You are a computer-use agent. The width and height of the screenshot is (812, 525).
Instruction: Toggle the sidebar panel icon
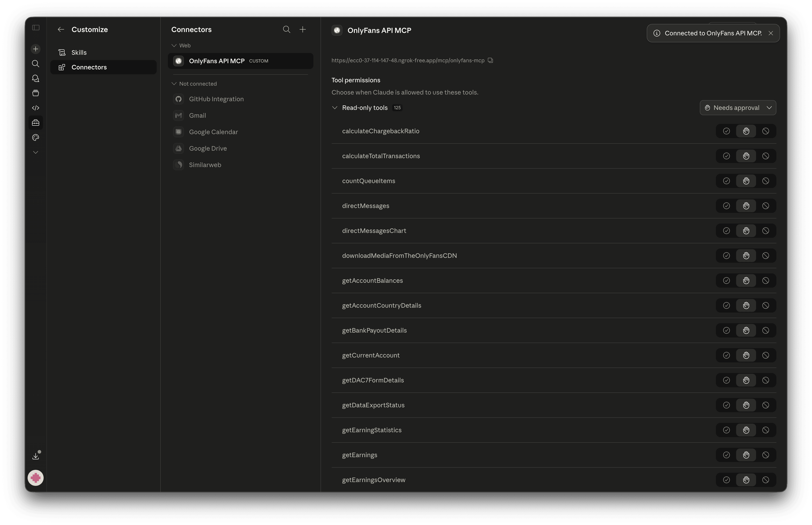click(x=36, y=28)
